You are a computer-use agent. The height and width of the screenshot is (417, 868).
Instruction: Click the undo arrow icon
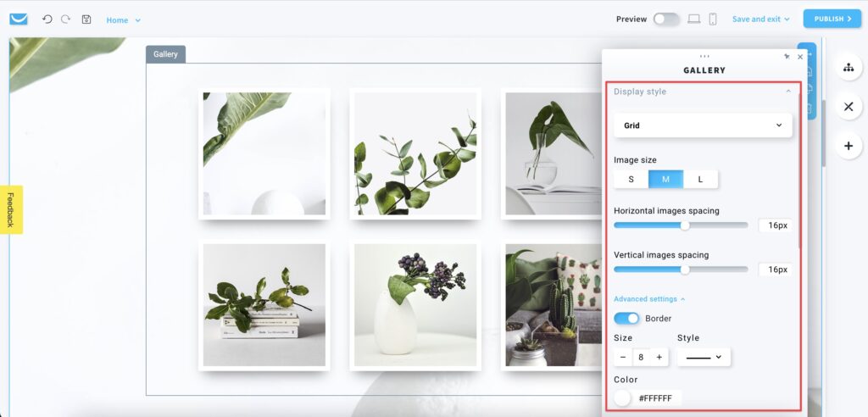point(47,19)
